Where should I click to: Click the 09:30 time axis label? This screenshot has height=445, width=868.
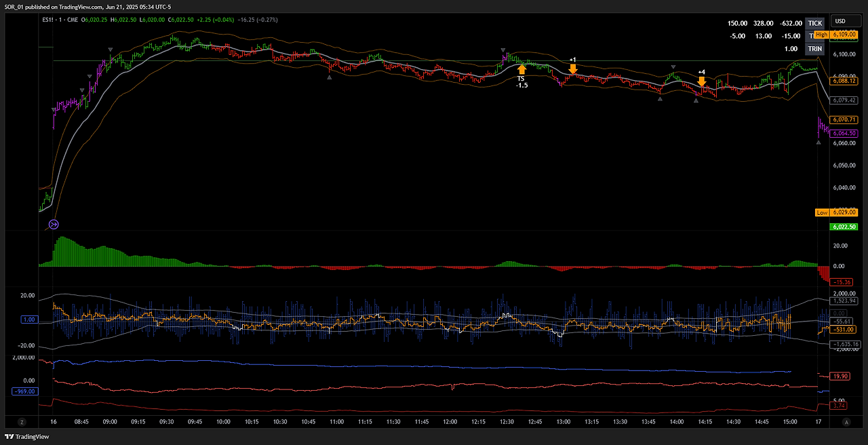click(166, 422)
